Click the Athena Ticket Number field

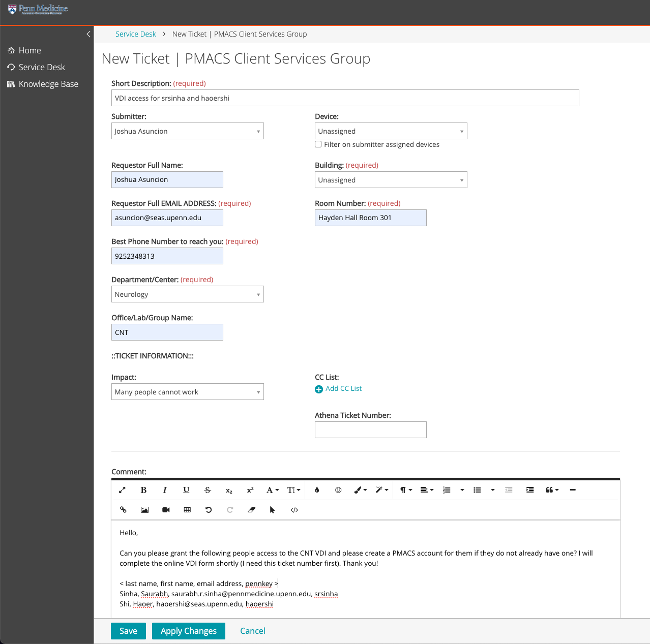[x=371, y=430]
